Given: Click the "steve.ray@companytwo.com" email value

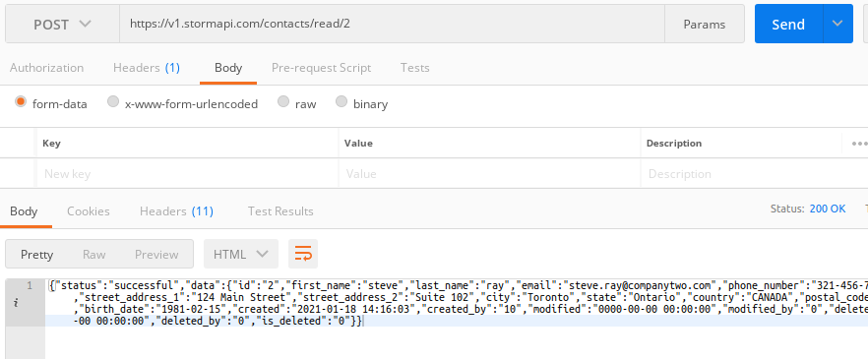Looking at the screenshot, I should click(x=640, y=286).
